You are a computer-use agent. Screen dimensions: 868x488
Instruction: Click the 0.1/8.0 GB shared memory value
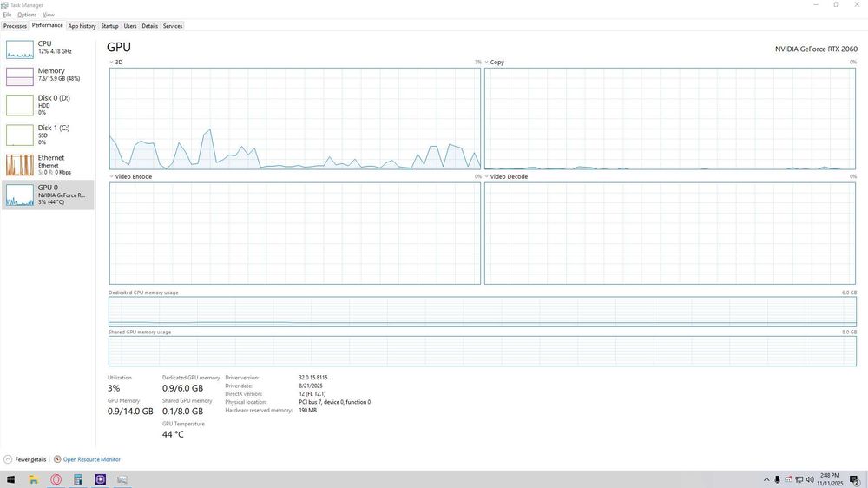coord(182,412)
